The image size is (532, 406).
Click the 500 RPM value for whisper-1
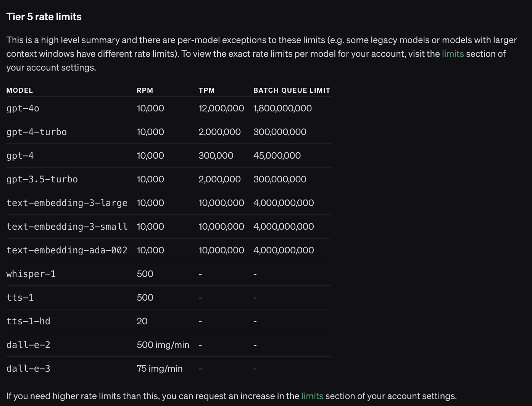click(x=145, y=274)
